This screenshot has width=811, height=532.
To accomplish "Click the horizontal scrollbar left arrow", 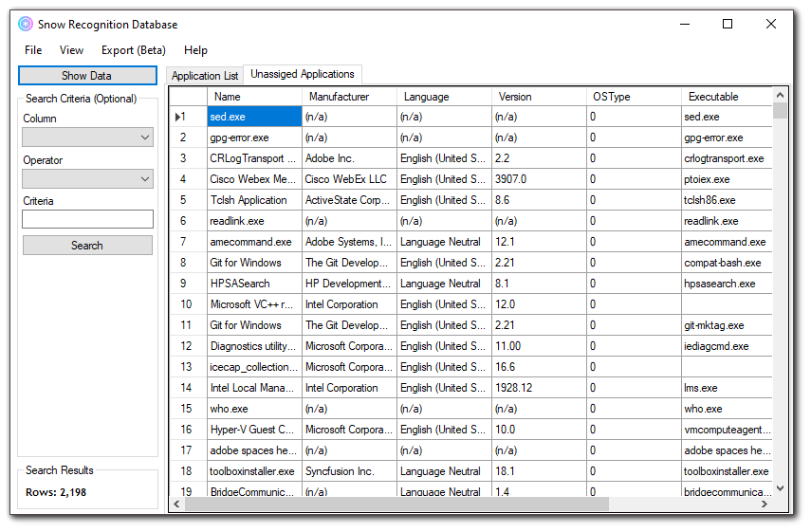I will [x=177, y=504].
